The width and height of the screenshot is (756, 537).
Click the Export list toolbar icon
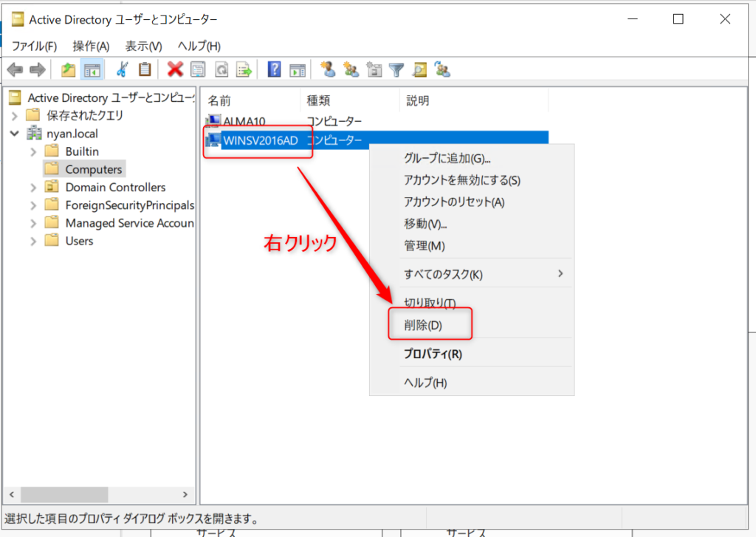click(x=244, y=69)
